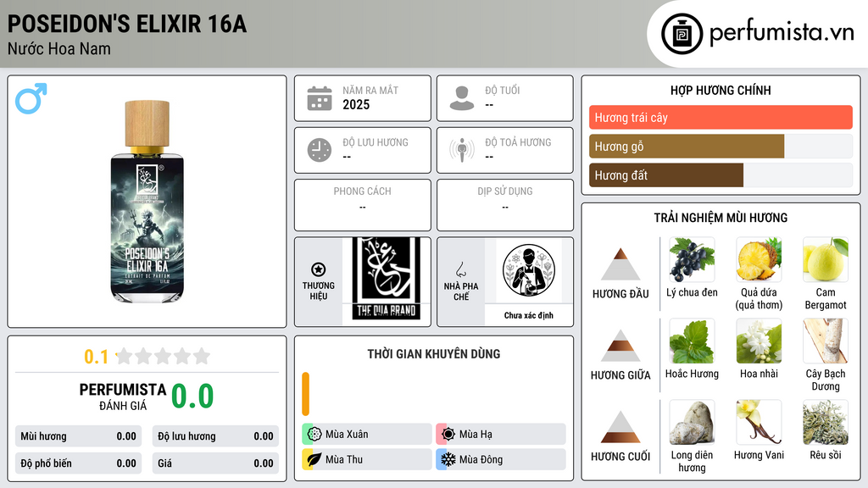Click the Hương trái cây accord bar
The width and height of the screenshot is (868, 488).
pyautogui.click(x=721, y=117)
